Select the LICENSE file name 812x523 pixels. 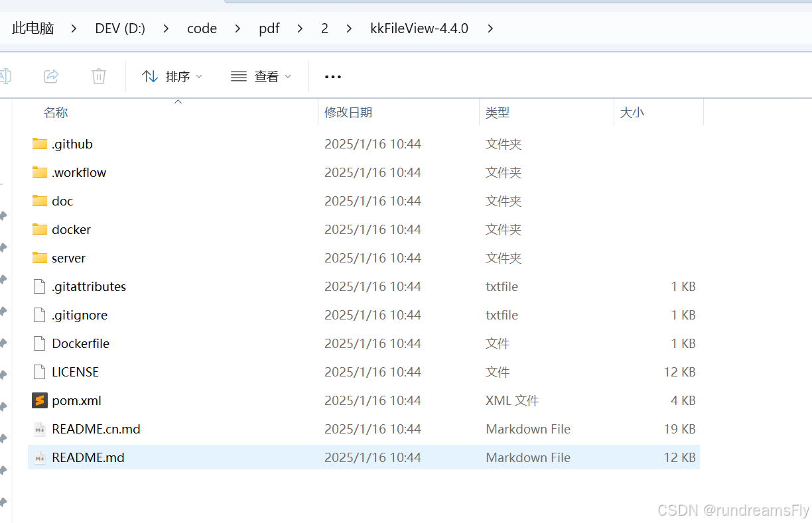pyautogui.click(x=75, y=372)
